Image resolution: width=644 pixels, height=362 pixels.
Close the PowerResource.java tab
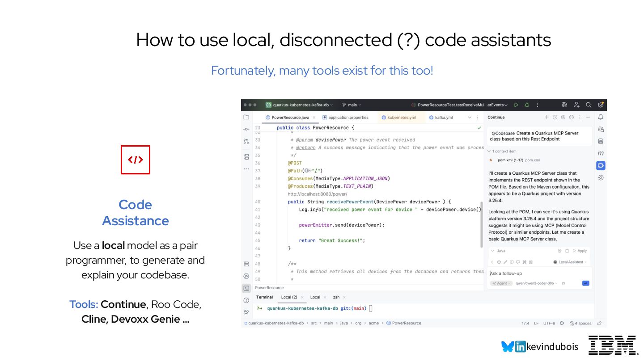pyautogui.click(x=314, y=118)
